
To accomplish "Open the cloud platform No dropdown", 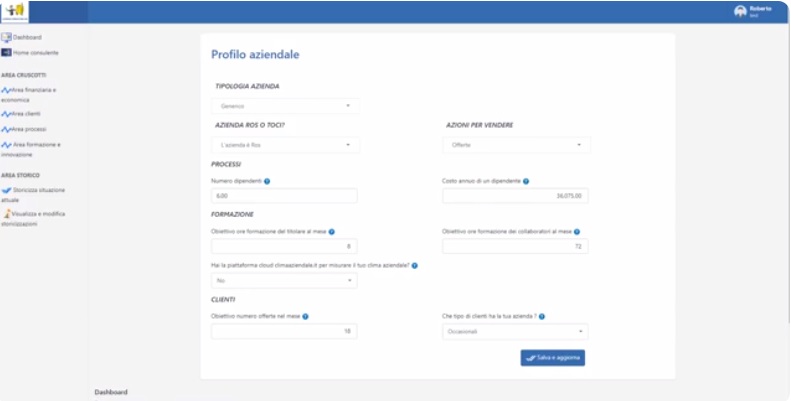I will 285,281.
